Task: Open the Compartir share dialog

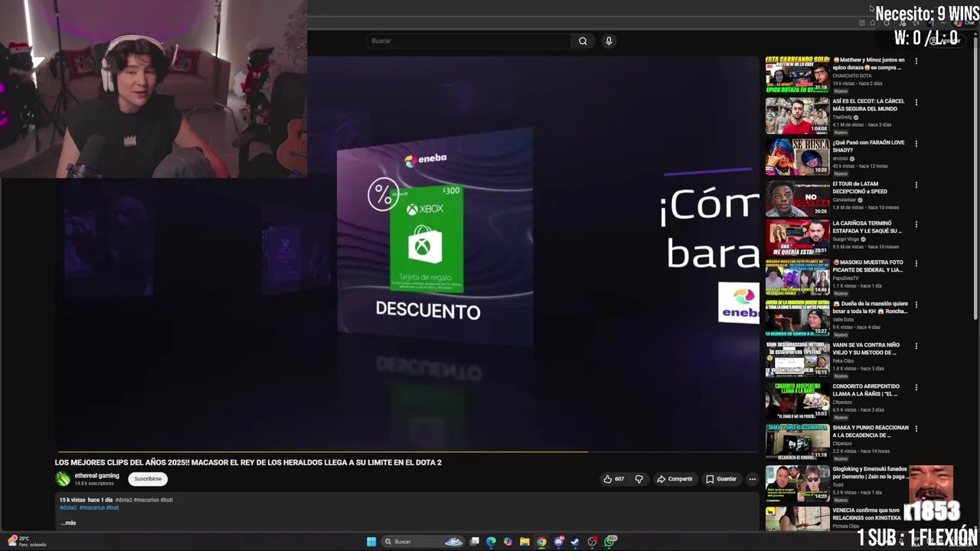Action: 675,479
